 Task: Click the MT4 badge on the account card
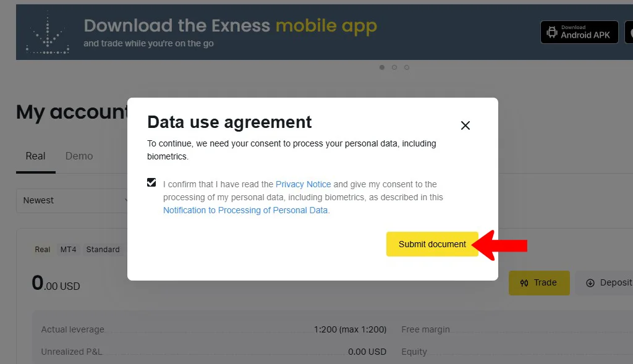(69, 249)
